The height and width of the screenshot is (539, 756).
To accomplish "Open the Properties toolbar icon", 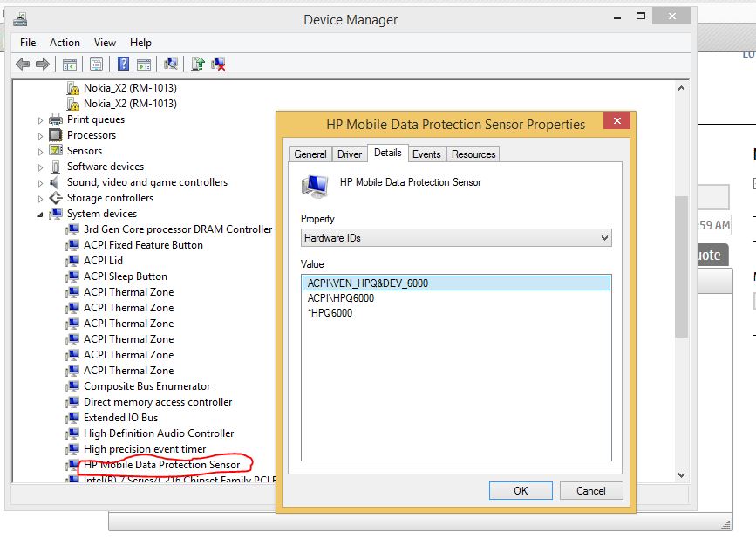I will coord(96,64).
